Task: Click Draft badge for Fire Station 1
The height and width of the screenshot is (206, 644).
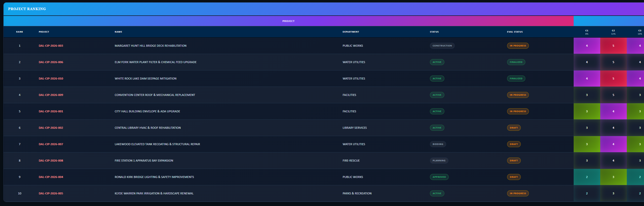Action: [514, 161]
